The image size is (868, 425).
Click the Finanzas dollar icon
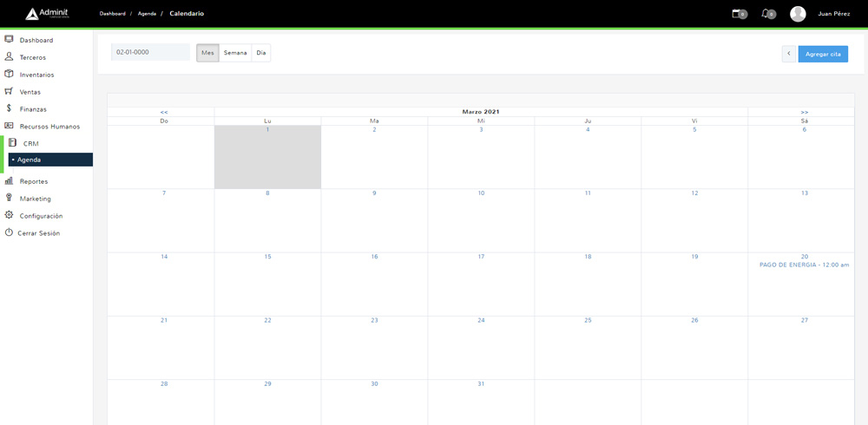[9, 108]
